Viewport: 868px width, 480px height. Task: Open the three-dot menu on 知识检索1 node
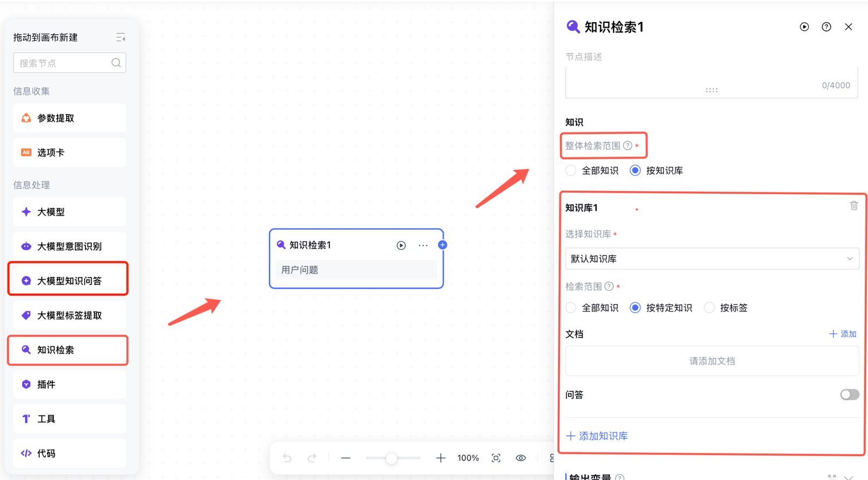(x=423, y=245)
